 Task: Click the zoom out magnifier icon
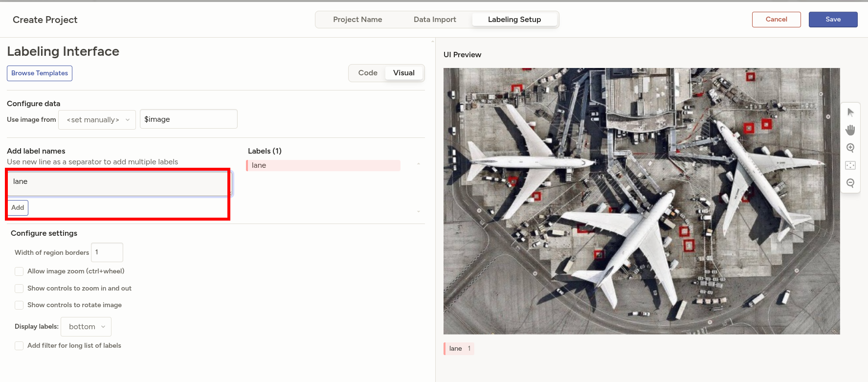pyautogui.click(x=850, y=183)
